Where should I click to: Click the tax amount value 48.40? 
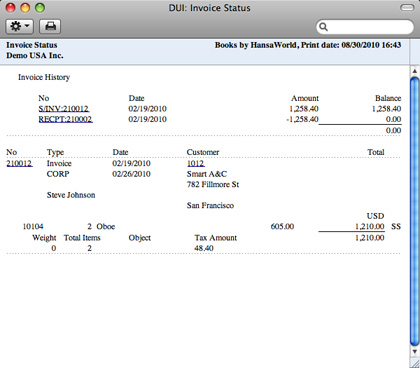pyautogui.click(x=204, y=248)
